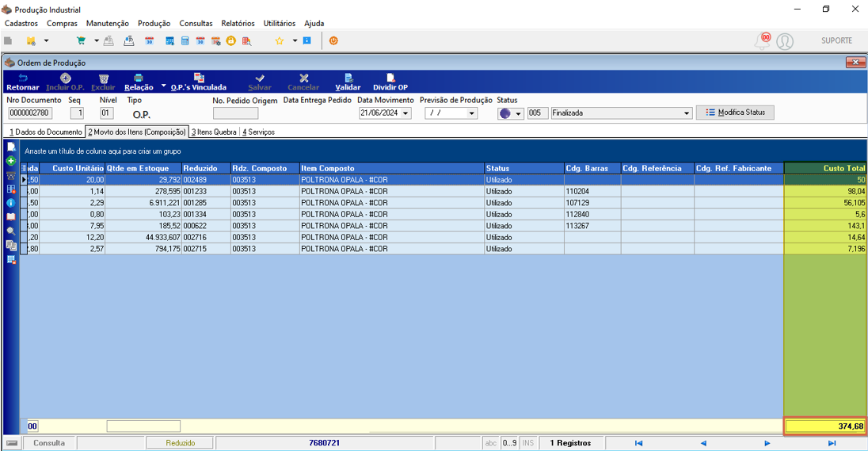Click the Retornar button
Image resolution: width=868 pixels, height=451 pixels.
pos(23,82)
